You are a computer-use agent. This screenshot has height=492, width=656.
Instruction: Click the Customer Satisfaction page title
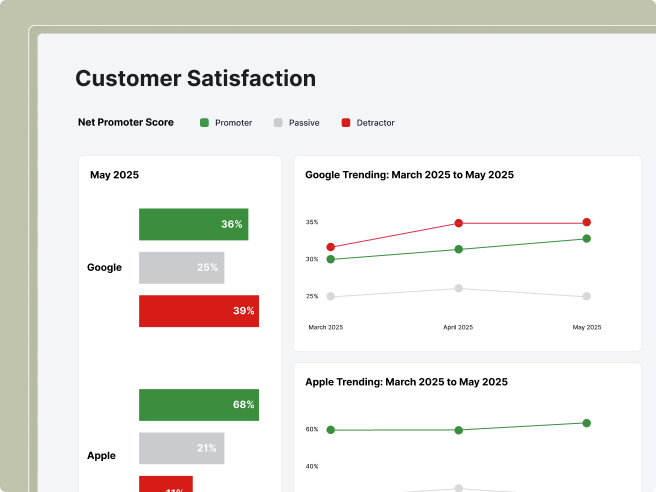(196, 78)
